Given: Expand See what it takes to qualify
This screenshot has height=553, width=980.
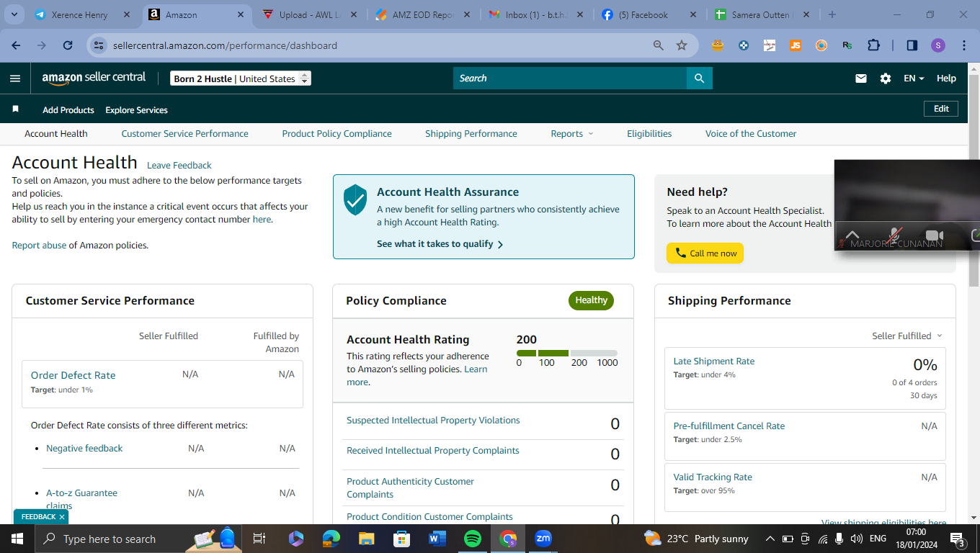Looking at the screenshot, I should 440,244.
